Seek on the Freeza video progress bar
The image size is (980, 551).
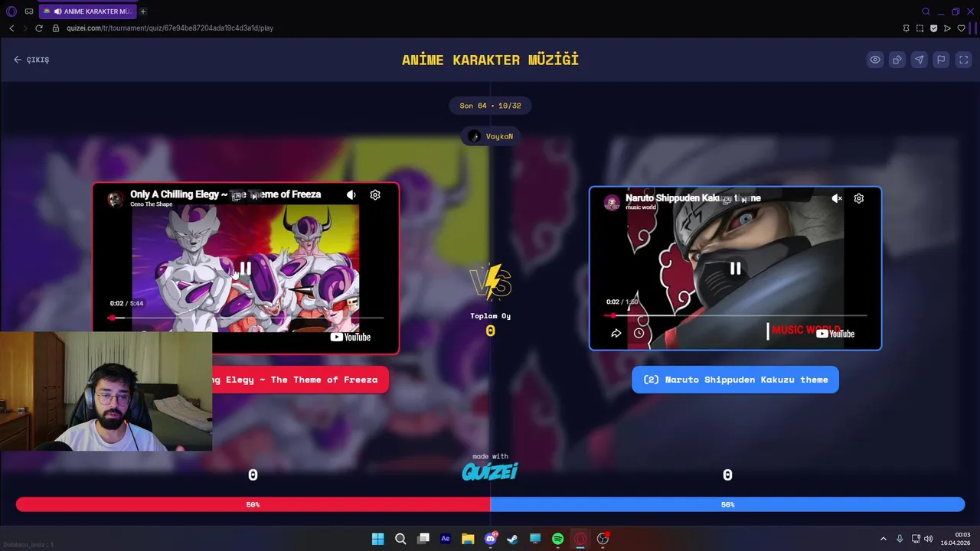(246, 318)
